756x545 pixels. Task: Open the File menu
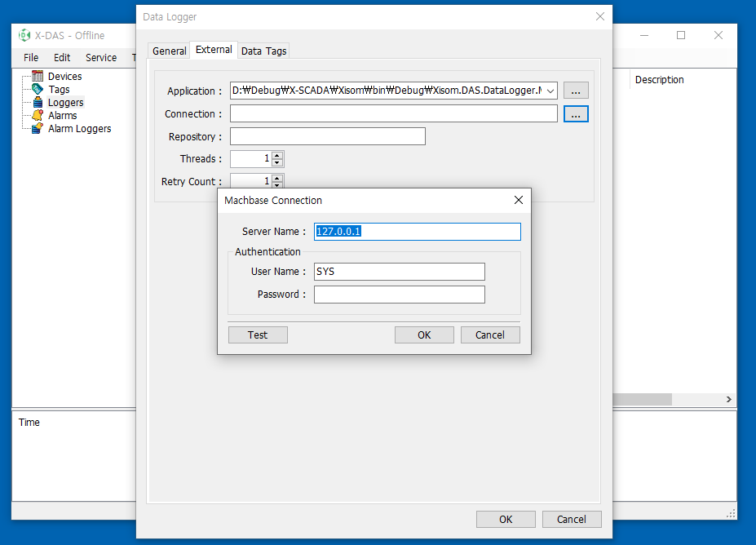[31, 57]
